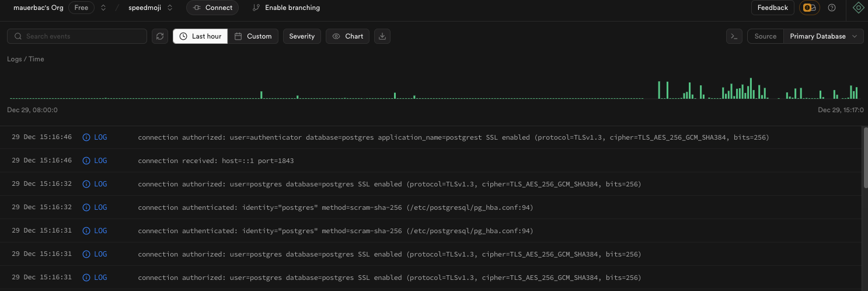Click the Logs / Time heading
The width and height of the screenshot is (868, 291).
[x=26, y=59]
